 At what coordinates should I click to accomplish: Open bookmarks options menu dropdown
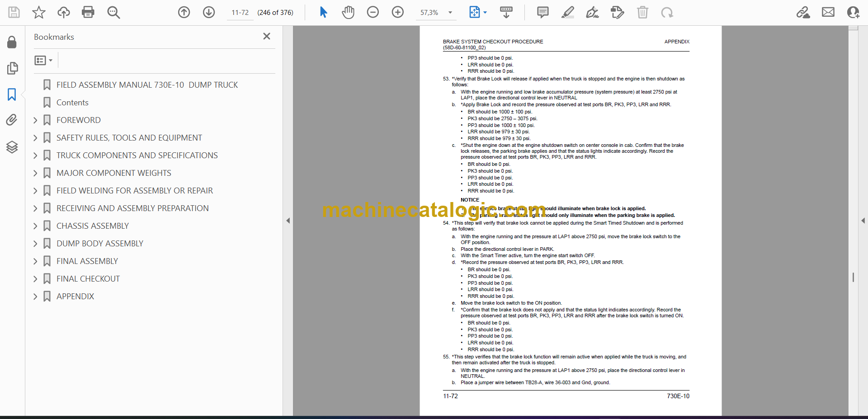43,60
